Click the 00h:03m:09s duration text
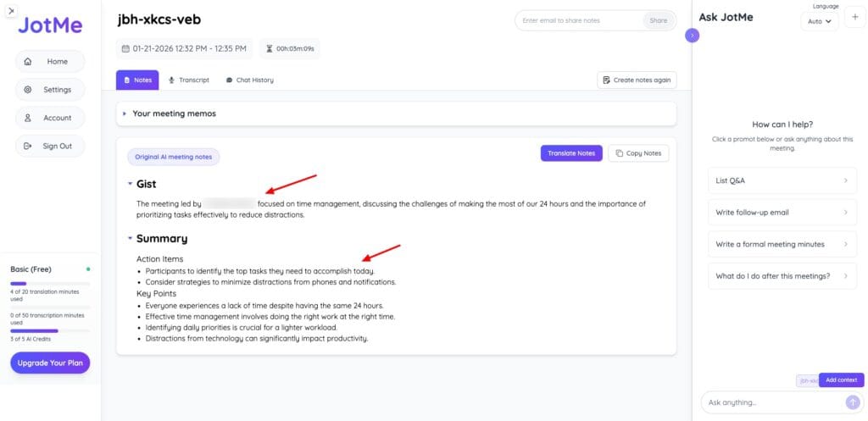868x421 pixels. [295, 48]
